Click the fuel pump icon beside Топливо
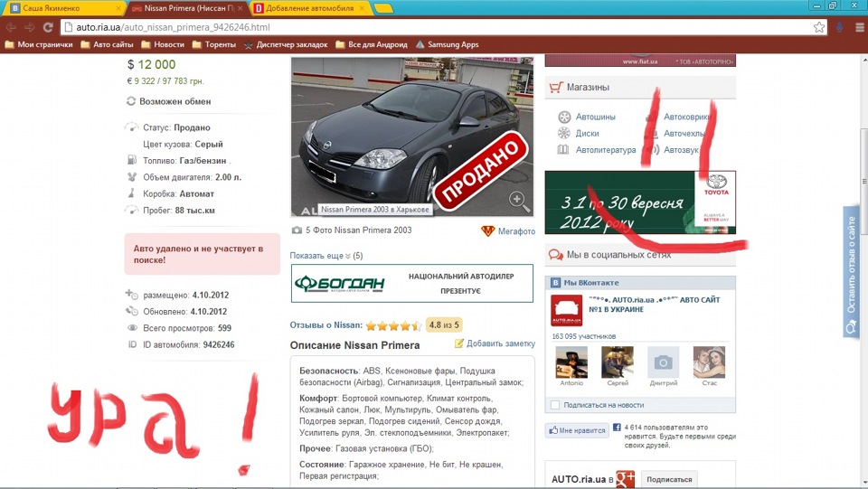Image resolution: width=868 pixels, height=489 pixels. click(131, 160)
